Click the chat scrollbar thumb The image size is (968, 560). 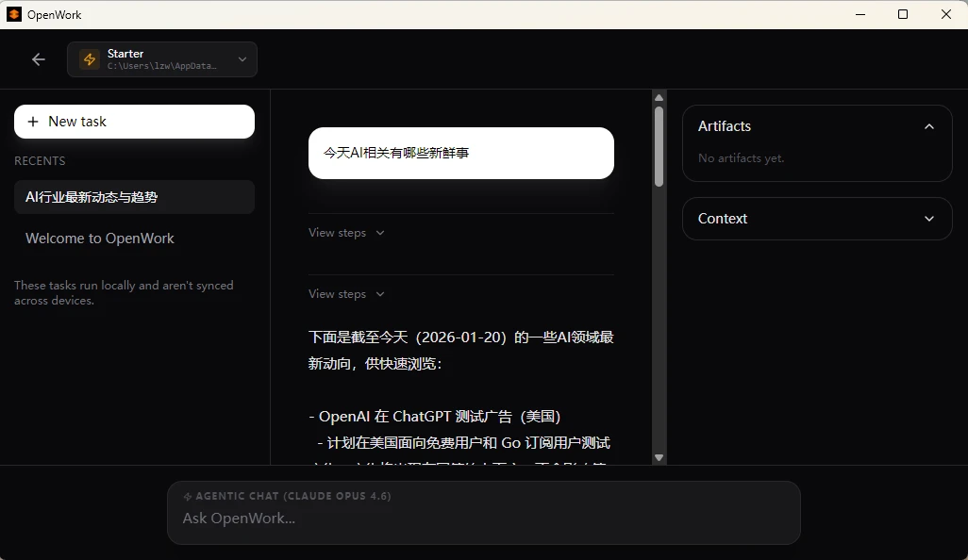point(659,146)
